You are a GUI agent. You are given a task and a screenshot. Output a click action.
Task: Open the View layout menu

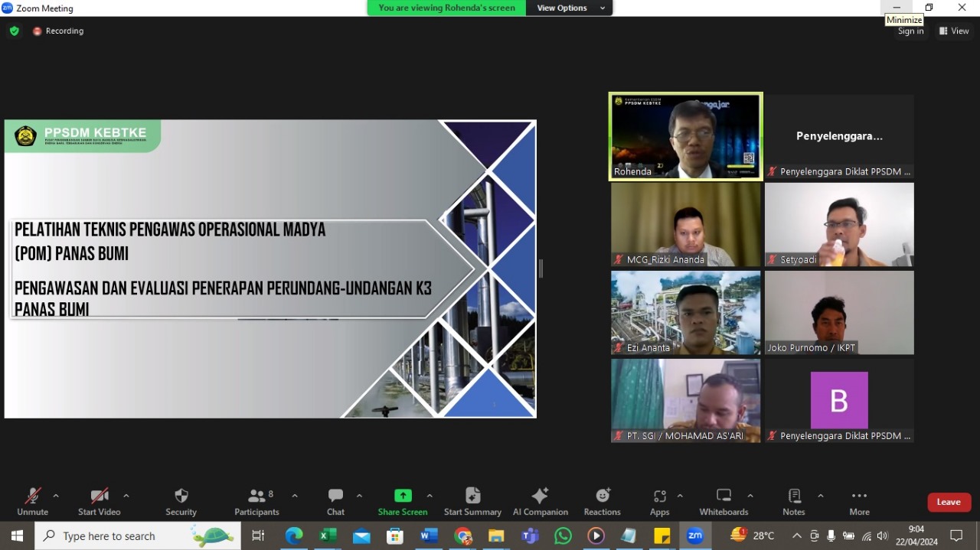tap(954, 31)
